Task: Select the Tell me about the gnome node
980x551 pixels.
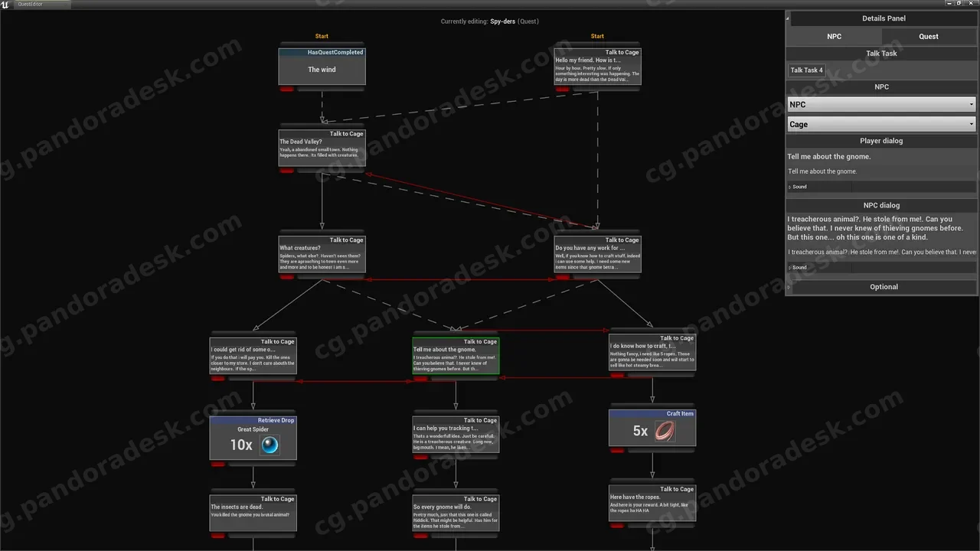Action: click(456, 356)
